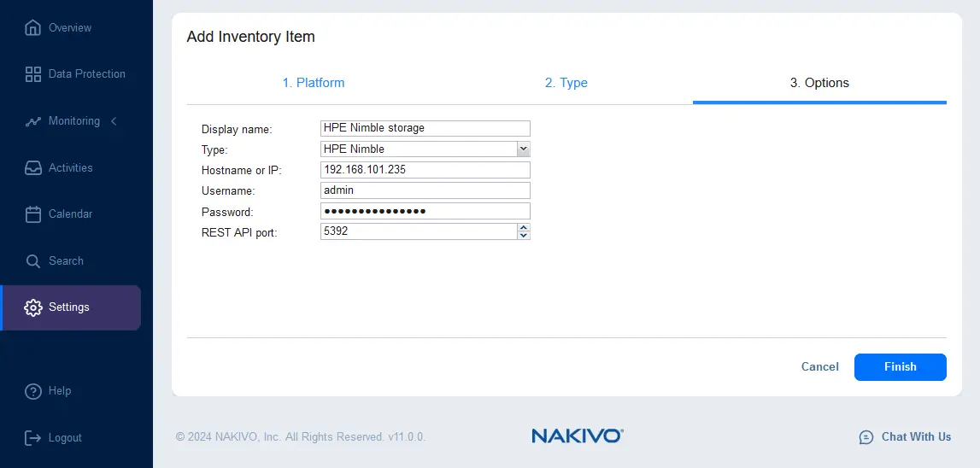Click the Logout arrow icon
The image size is (980, 468).
[33, 438]
